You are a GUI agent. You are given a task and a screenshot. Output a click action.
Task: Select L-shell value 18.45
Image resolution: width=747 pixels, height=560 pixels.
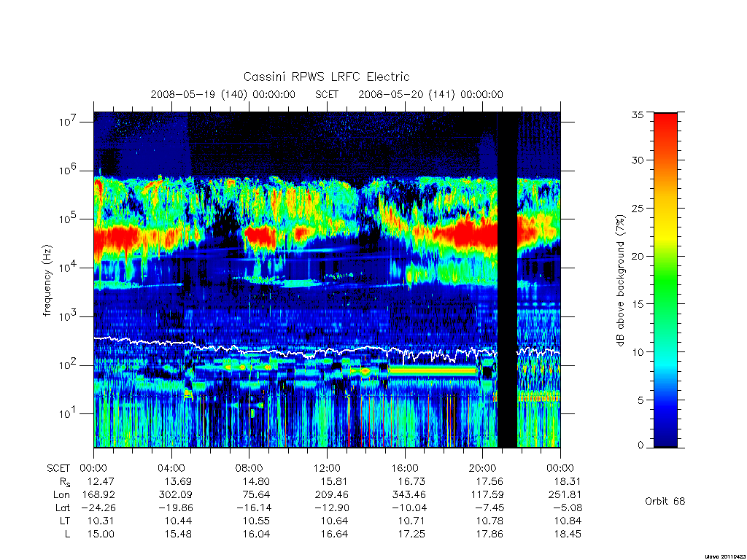pyautogui.click(x=568, y=534)
